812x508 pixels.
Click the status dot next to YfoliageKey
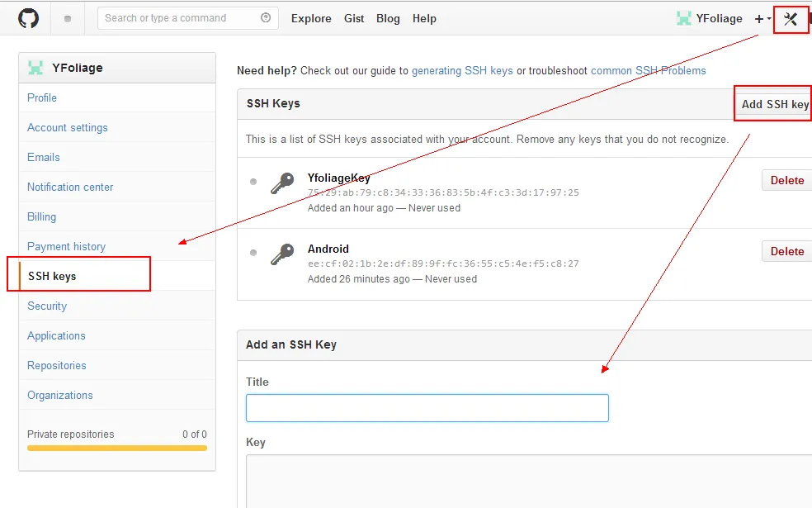click(253, 182)
